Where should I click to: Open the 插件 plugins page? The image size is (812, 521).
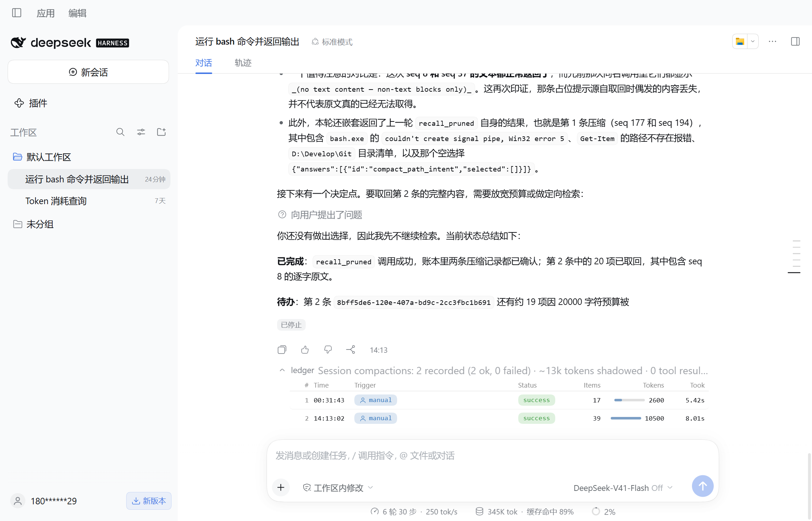31,103
